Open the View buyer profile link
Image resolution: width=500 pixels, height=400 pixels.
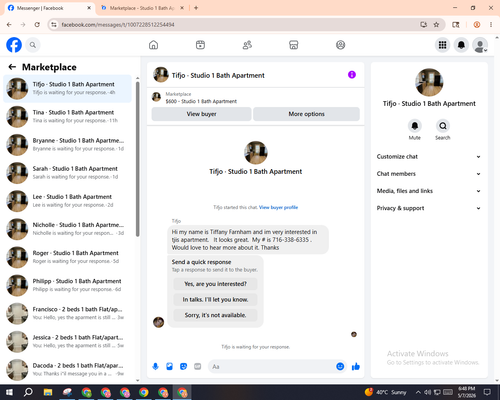[x=278, y=207]
